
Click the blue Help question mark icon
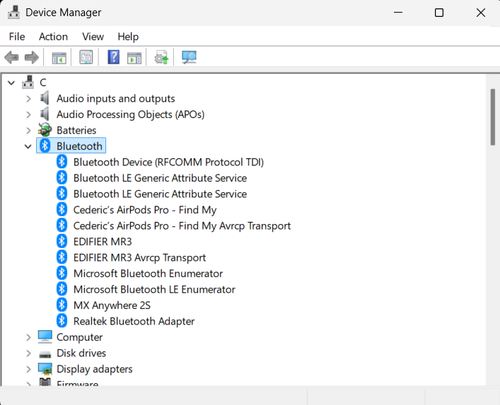click(113, 57)
